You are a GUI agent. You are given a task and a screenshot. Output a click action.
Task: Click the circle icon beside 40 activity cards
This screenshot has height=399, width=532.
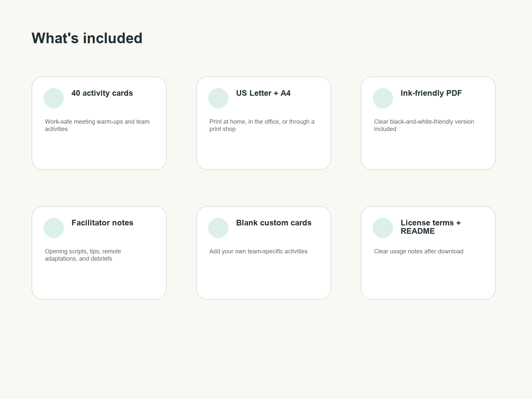click(54, 98)
